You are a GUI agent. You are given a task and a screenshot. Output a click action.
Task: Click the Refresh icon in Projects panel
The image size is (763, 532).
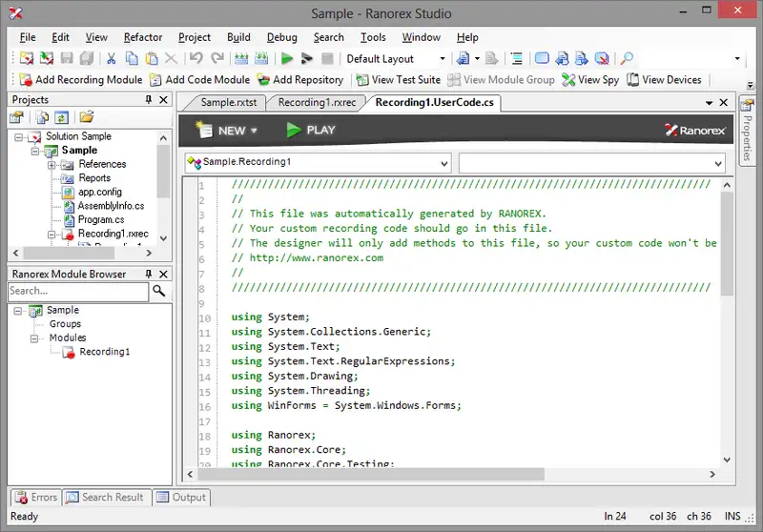(x=61, y=117)
